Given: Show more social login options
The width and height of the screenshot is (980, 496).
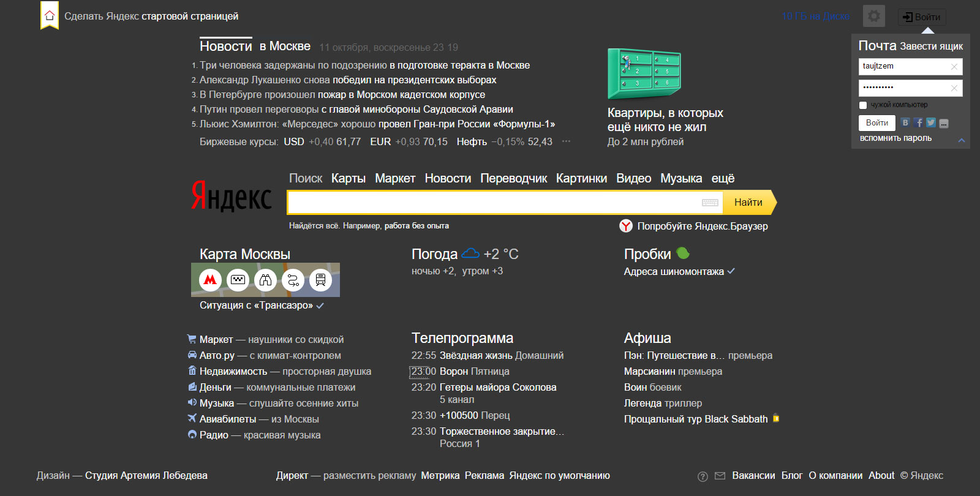Looking at the screenshot, I should pyautogui.click(x=944, y=124).
